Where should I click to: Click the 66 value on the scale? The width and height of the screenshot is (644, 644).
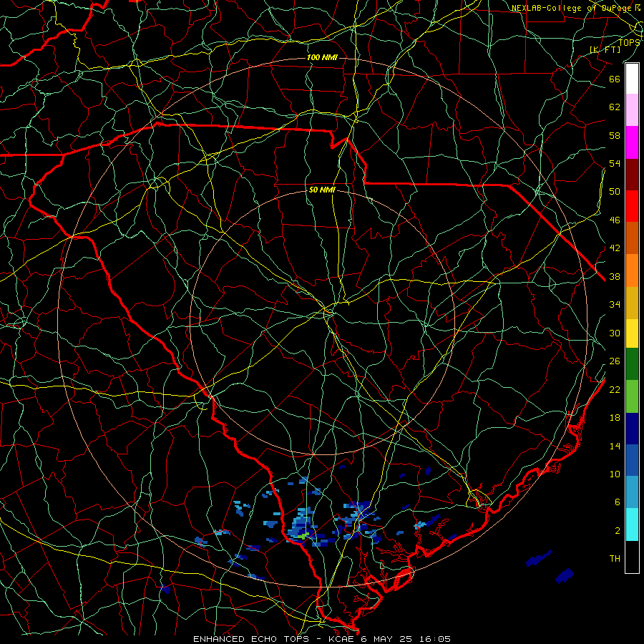point(615,79)
